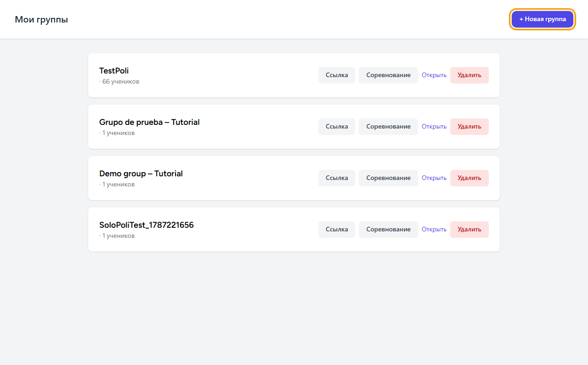Delete Grupo de prueba – Tutorial group
The image size is (588, 365).
click(x=469, y=127)
